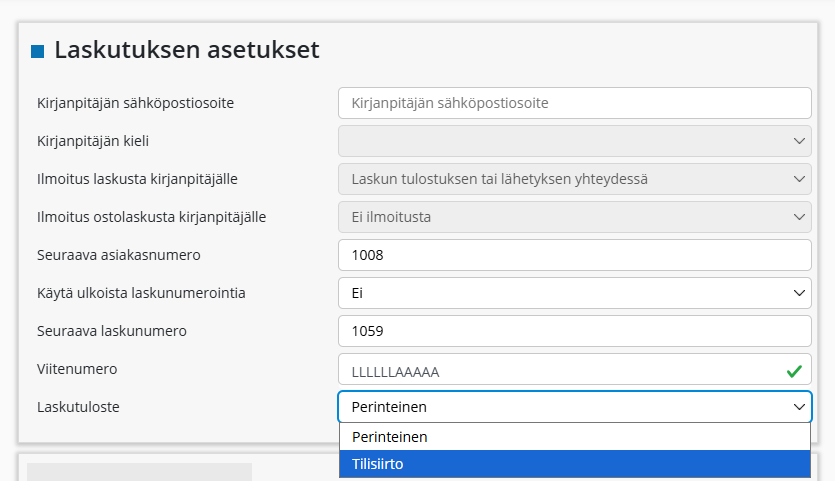Click the Seuraava laskunumero label
Screen dimensions: 835x481
tap(112, 331)
